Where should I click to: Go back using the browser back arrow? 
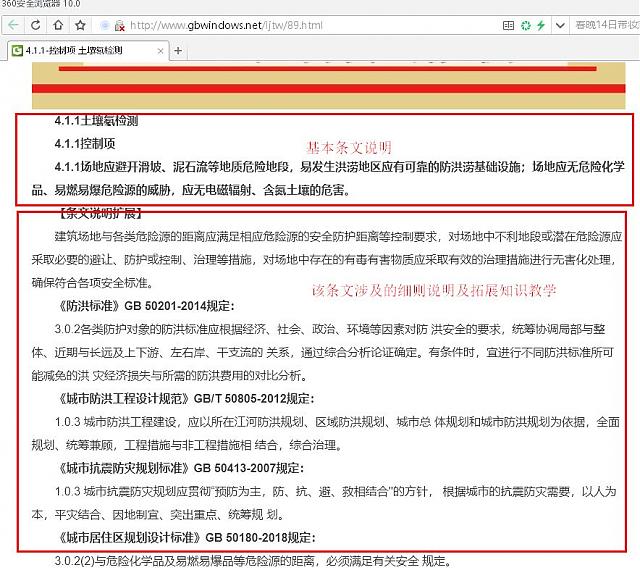13,25
